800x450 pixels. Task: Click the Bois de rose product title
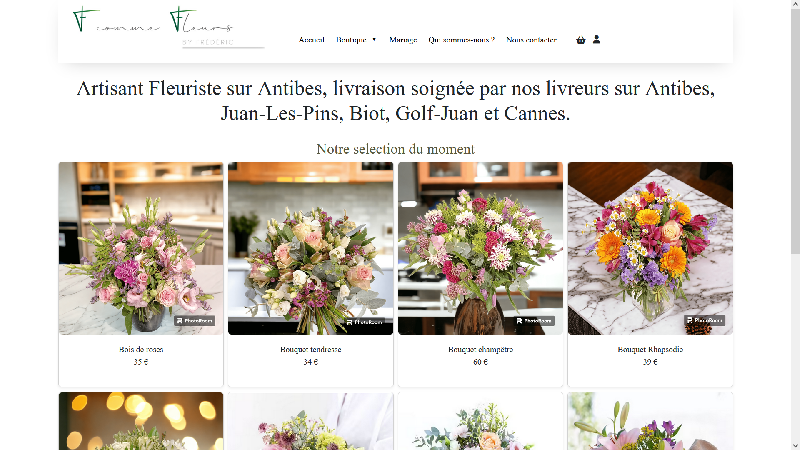[x=141, y=349]
